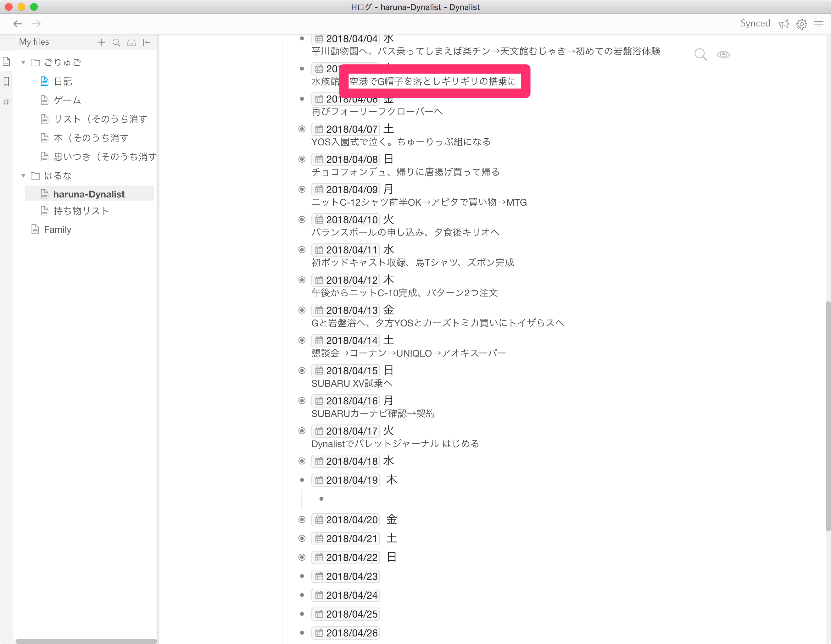Click the back navigation arrow
The height and width of the screenshot is (644, 831).
18,24
